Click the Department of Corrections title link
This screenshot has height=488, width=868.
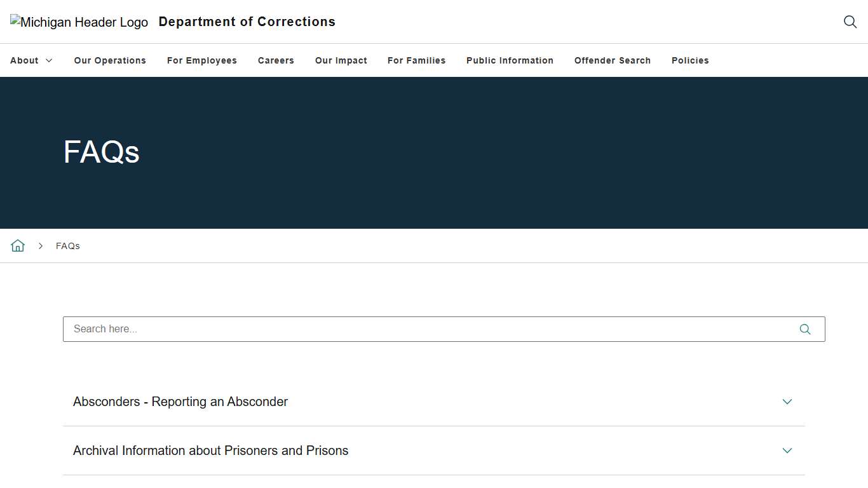[247, 22]
